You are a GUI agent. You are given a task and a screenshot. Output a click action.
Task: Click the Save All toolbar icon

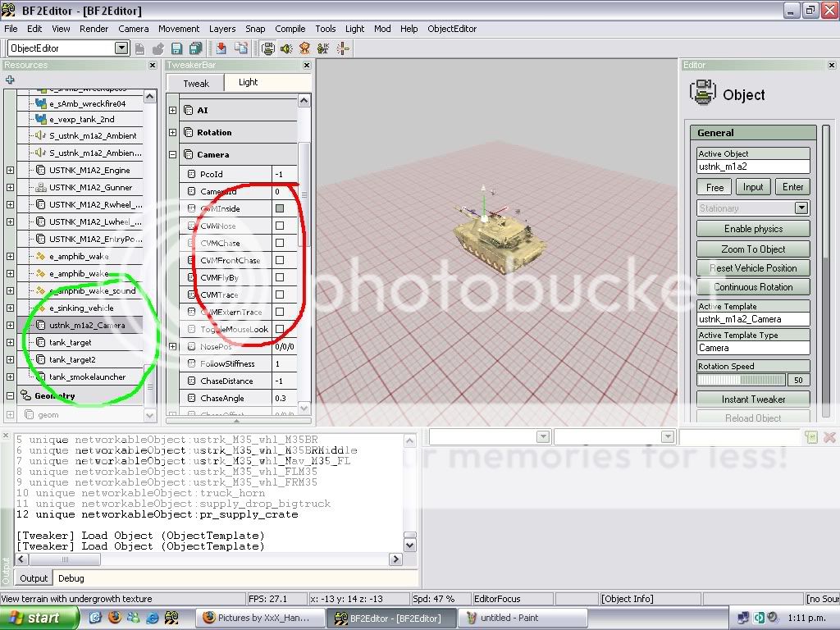pos(195,48)
